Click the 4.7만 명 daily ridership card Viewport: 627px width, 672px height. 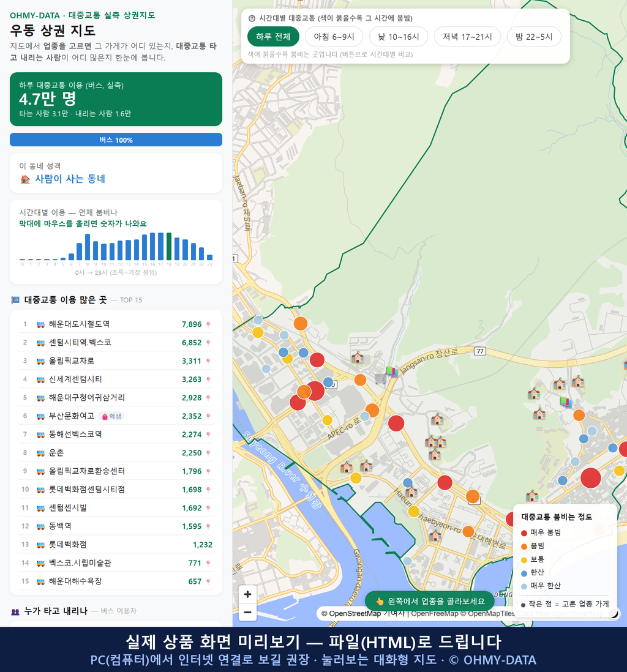[116, 99]
